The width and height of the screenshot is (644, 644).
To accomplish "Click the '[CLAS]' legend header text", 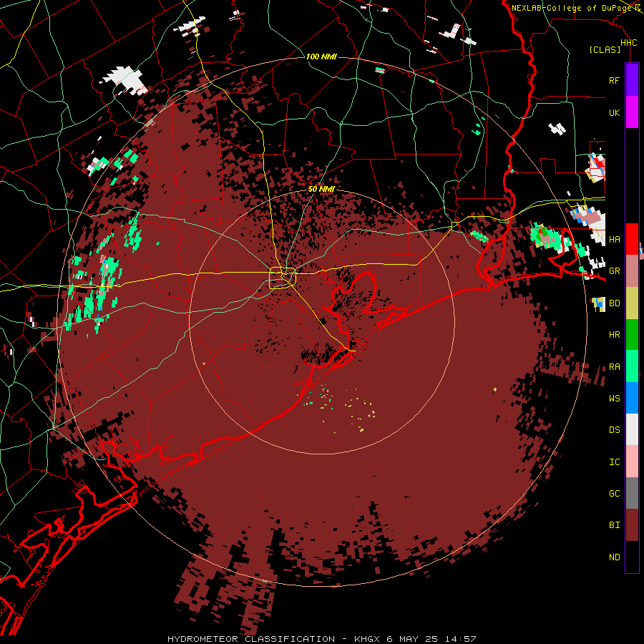I will coord(604,50).
